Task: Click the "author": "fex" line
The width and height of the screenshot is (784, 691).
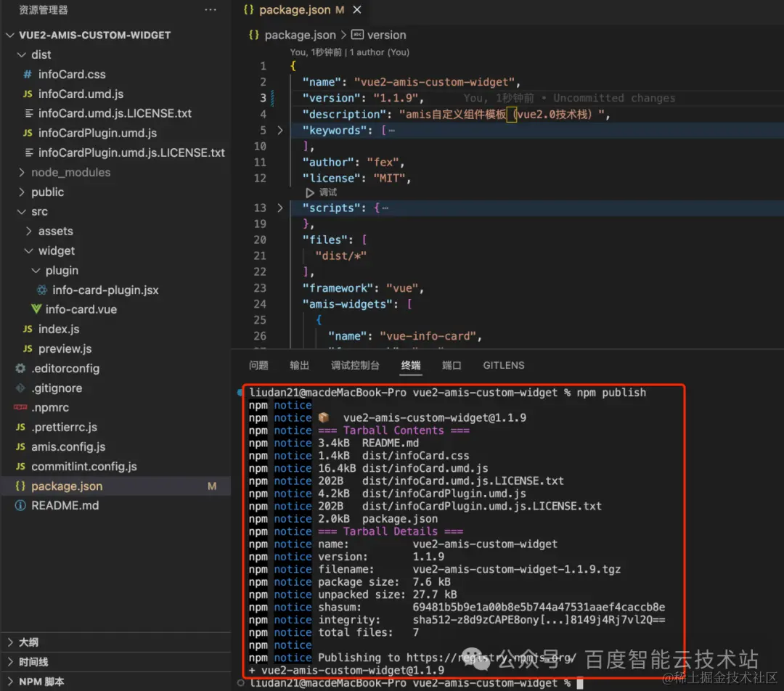Action: pyautogui.click(x=353, y=162)
